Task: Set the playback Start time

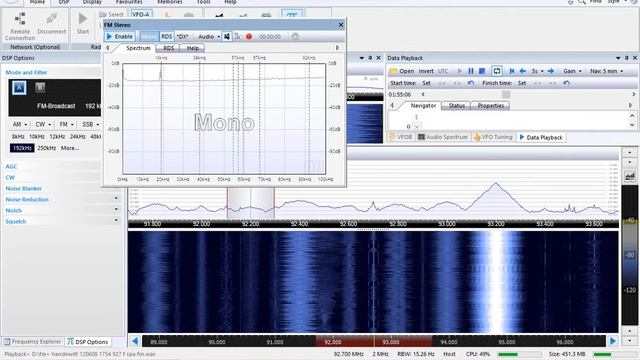Action: click(426, 83)
